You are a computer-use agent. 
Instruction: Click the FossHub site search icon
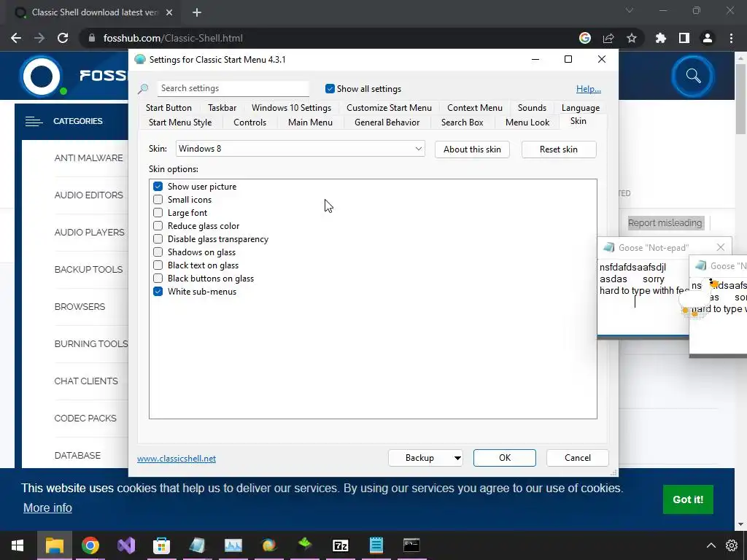[x=693, y=76]
